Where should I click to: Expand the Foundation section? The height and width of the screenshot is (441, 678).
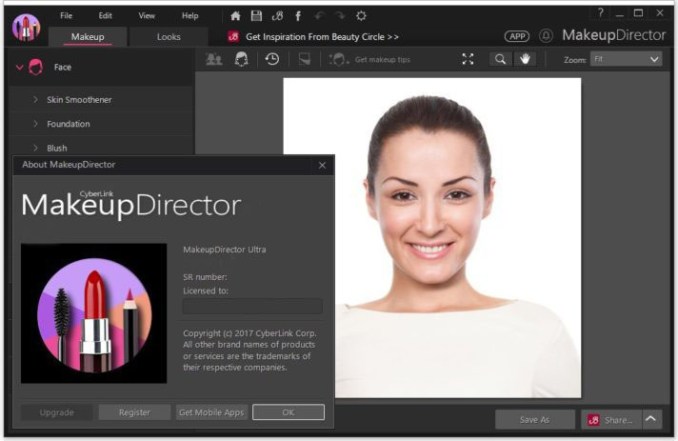[68, 124]
